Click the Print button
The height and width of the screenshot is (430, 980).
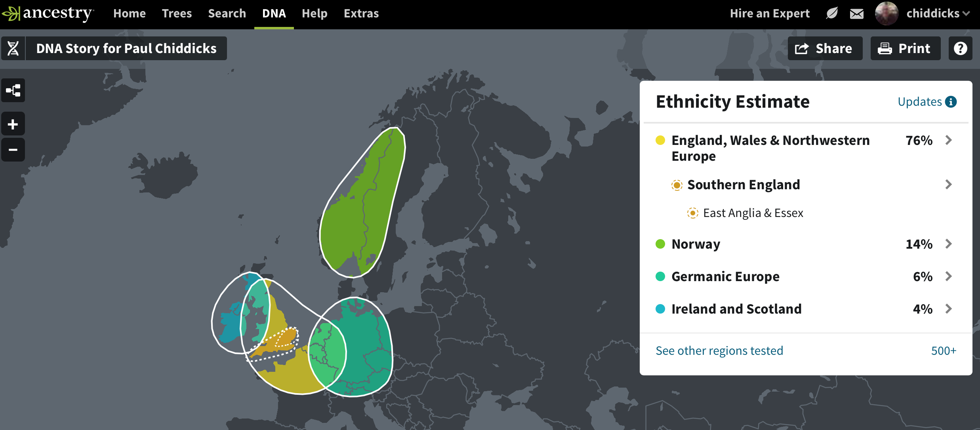click(x=905, y=48)
